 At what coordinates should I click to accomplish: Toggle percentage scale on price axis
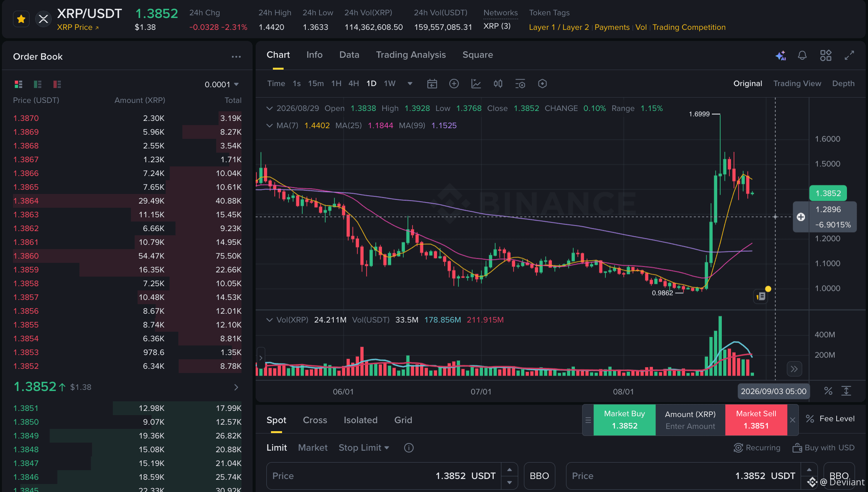coord(828,391)
